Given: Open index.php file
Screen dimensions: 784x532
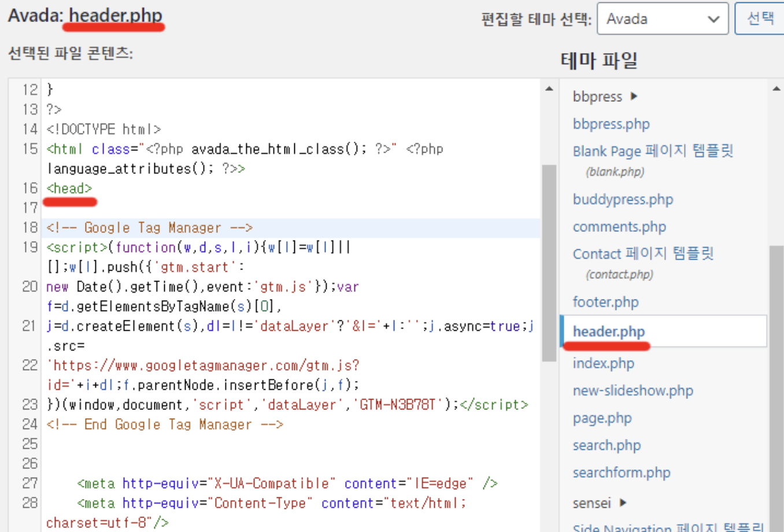Looking at the screenshot, I should click(603, 363).
